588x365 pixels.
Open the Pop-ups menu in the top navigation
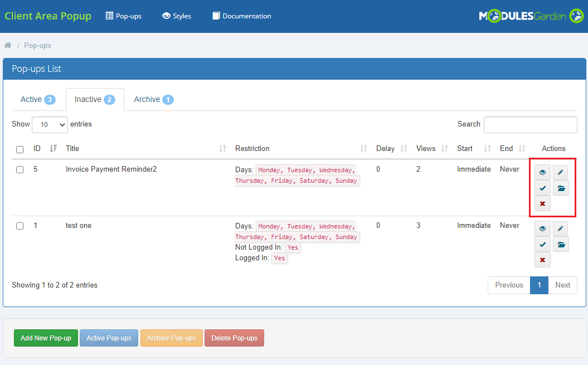pyautogui.click(x=124, y=16)
